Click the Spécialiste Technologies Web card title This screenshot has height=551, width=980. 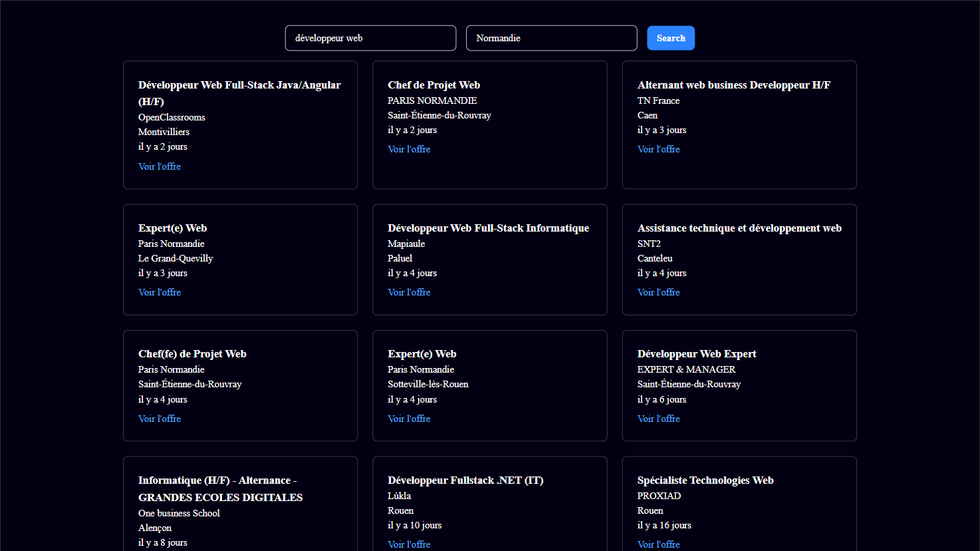[x=705, y=480]
